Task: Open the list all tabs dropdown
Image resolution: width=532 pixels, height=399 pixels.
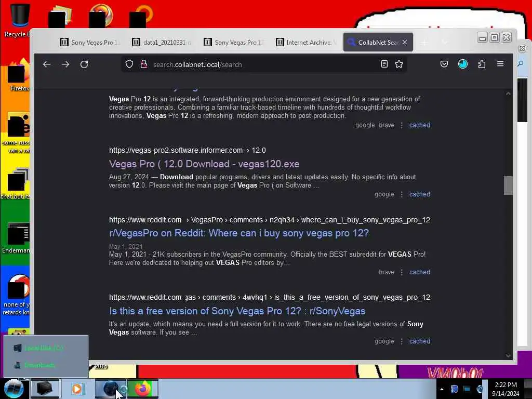Action: (x=445, y=43)
